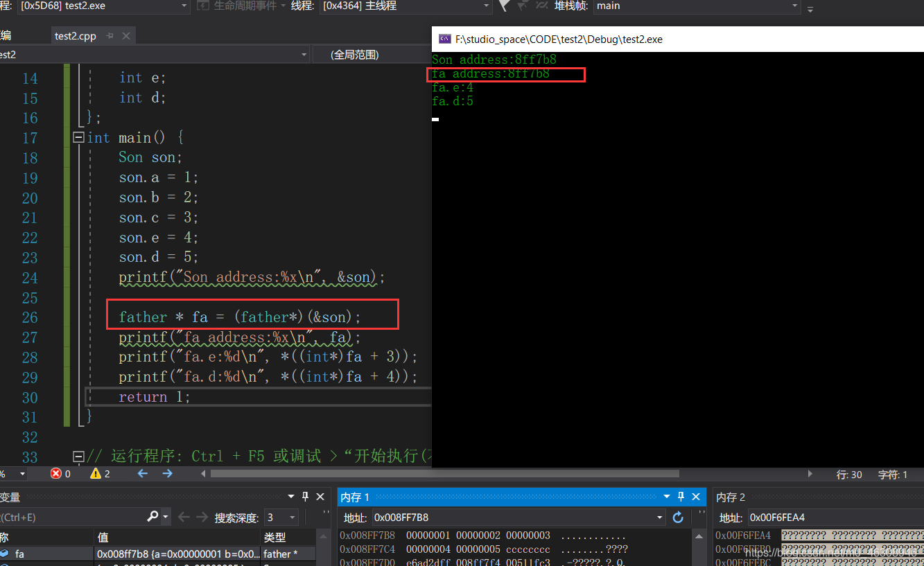Go to previous search result in variables
The height and width of the screenshot is (566, 924).
click(x=184, y=517)
